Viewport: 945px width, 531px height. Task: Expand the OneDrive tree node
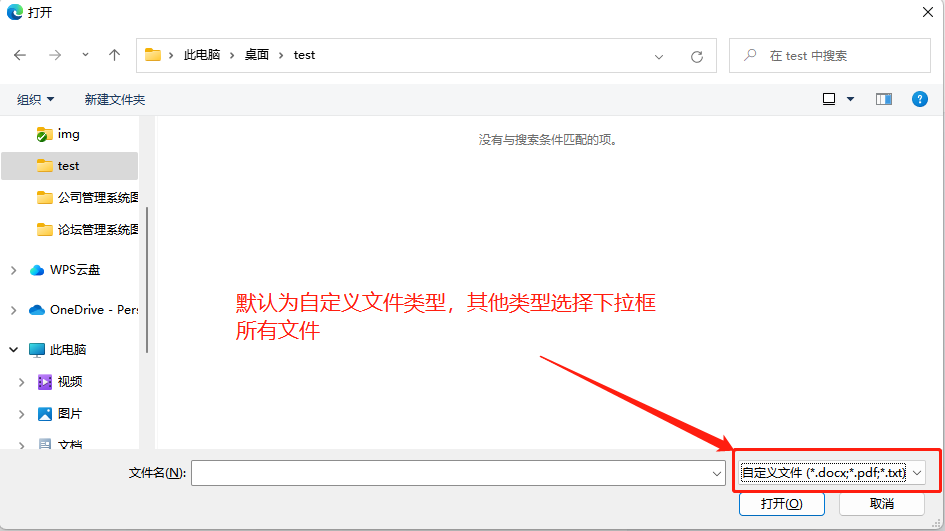tap(13, 310)
